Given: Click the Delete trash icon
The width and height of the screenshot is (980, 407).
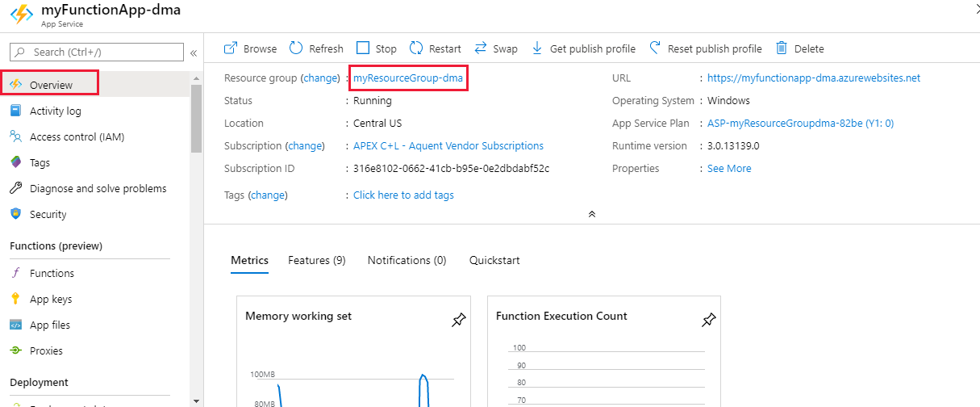Looking at the screenshot, I should [782, 48].
